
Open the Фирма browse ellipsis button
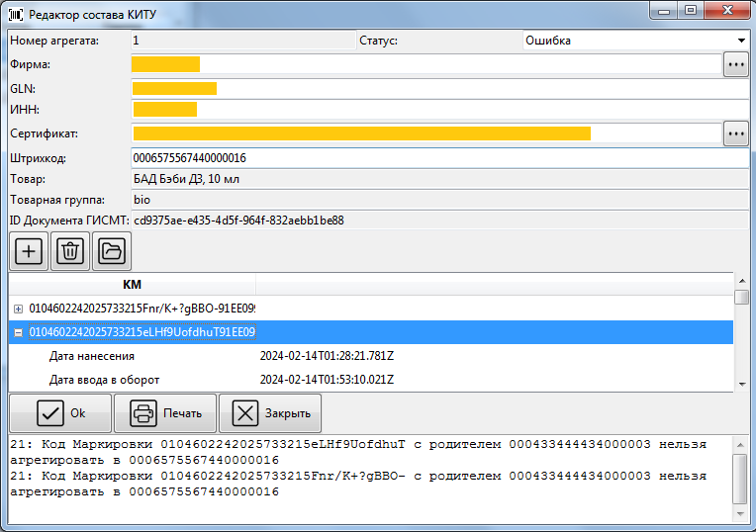(735, 64)
